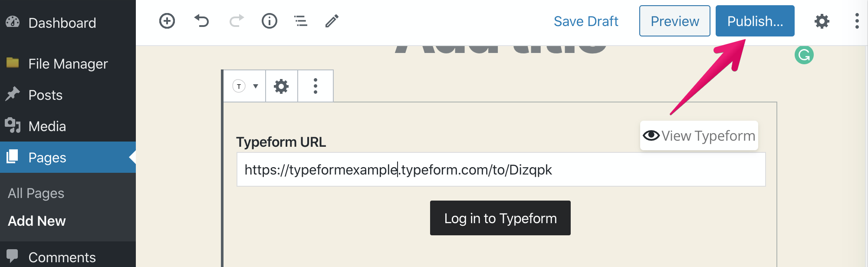Click the Redo arrow icon
The height and width of the screenshot is (267, 868).
coord(237,21)
